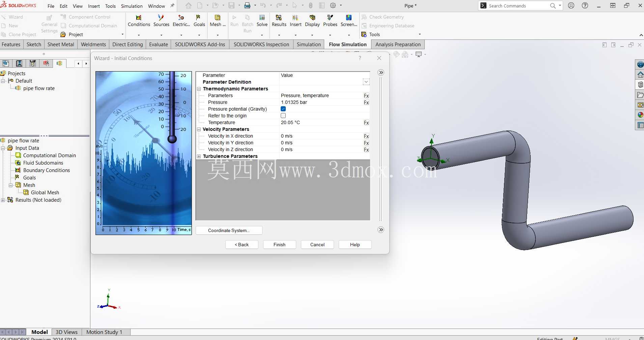Click wizard dialog help question mark
644x340 pixels.
360,58
